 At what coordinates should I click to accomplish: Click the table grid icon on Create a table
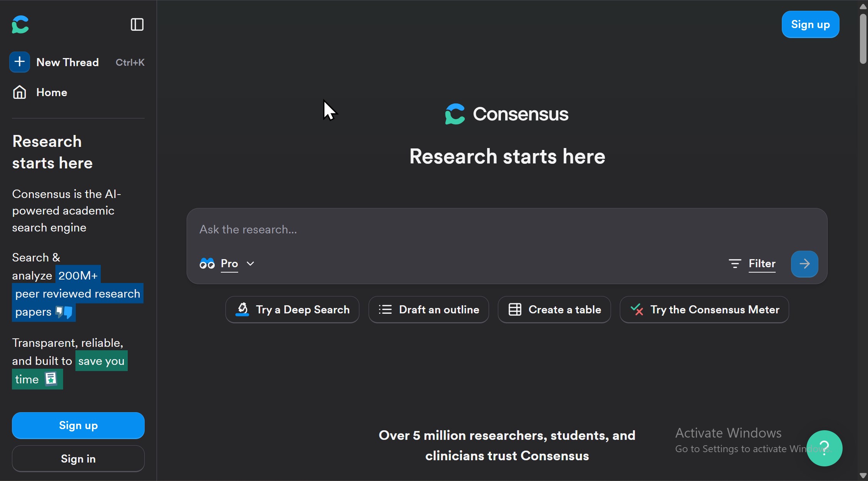[x=515, y=310]
